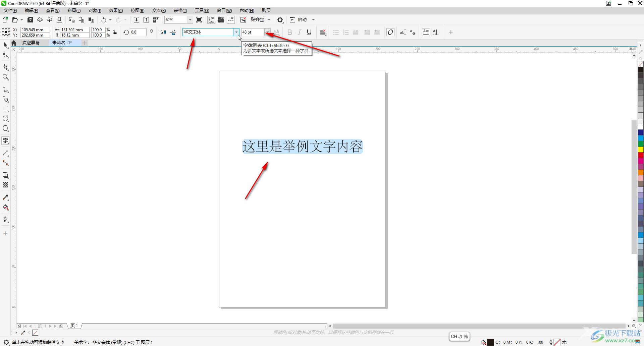Click the Undo icon
644x346 pixels.
[x=104, y=20]
